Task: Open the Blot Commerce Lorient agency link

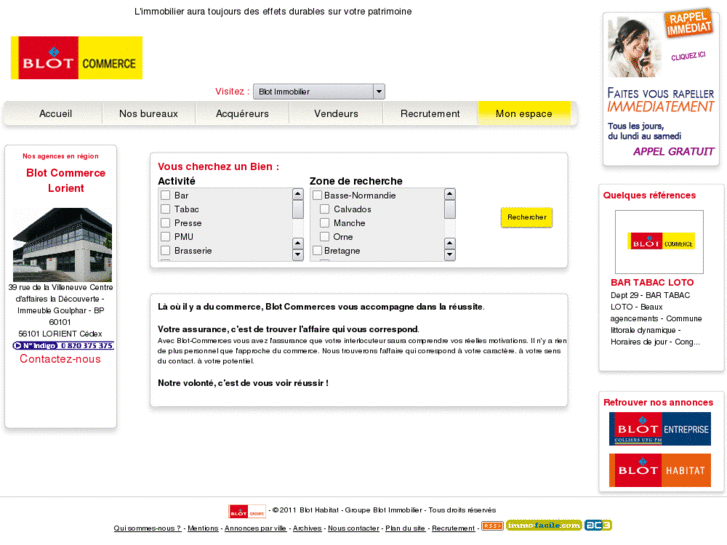Action: (66, 180)
